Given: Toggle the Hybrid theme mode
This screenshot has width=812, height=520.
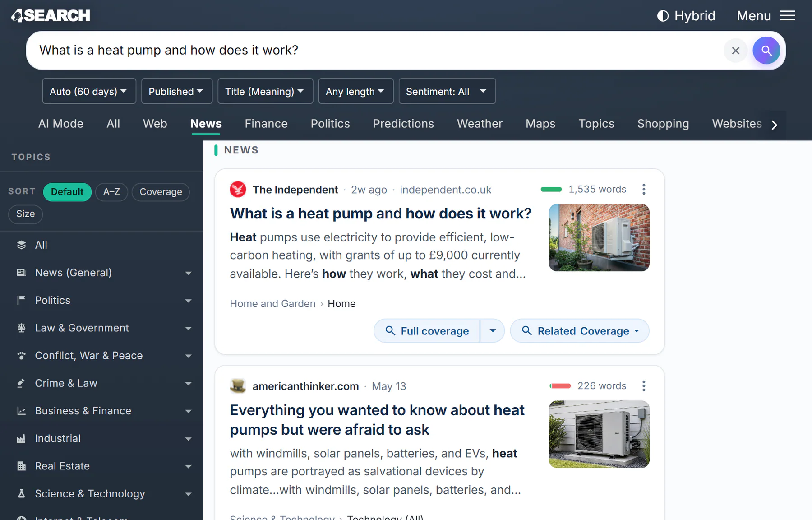Looking at the screenshot, I should click(x=686, y=16).
